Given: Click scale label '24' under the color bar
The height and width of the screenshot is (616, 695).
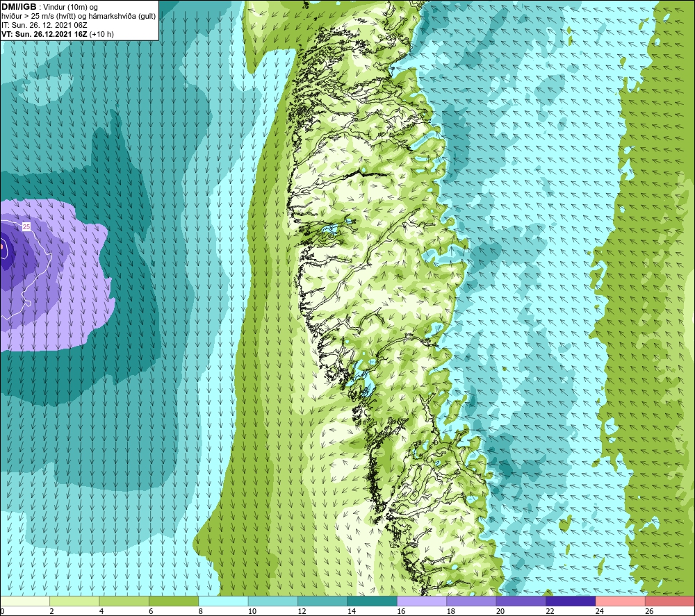Looking at the screenshot, I should tap(600, 611).
